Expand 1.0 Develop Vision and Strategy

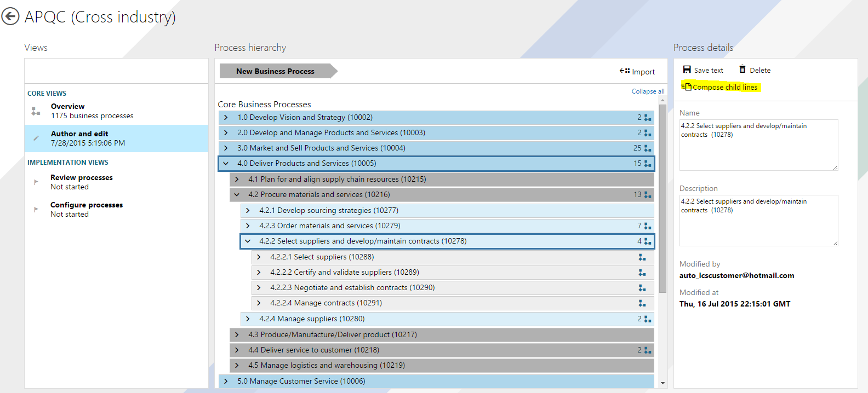point(226,118)
